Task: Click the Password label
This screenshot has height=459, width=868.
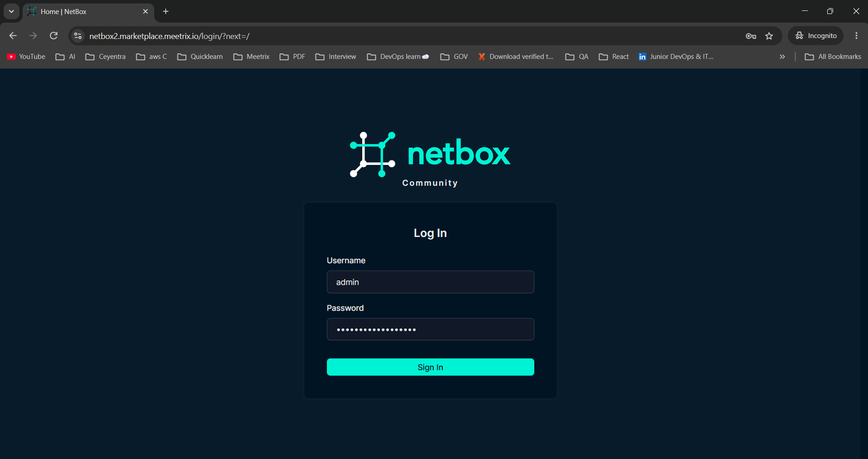Action: point(345,308)
